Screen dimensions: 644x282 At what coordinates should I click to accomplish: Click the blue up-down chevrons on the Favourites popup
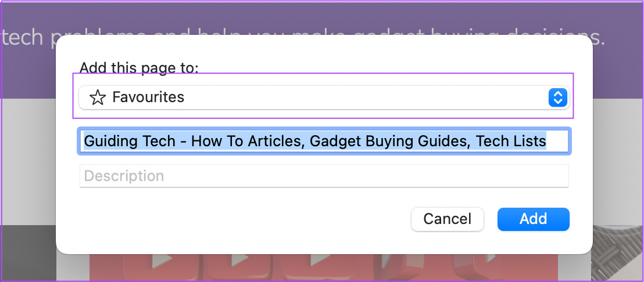[558, 97]
